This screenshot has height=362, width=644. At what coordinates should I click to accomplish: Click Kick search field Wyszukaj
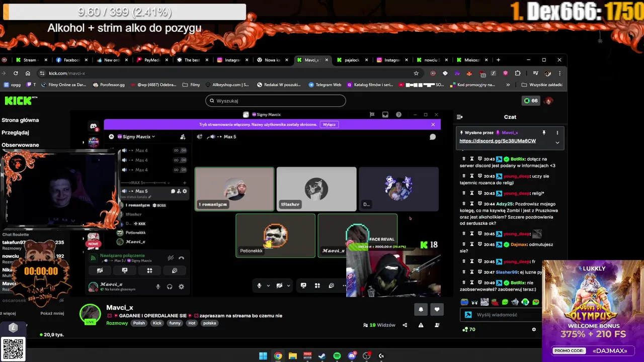coord(276,101)
